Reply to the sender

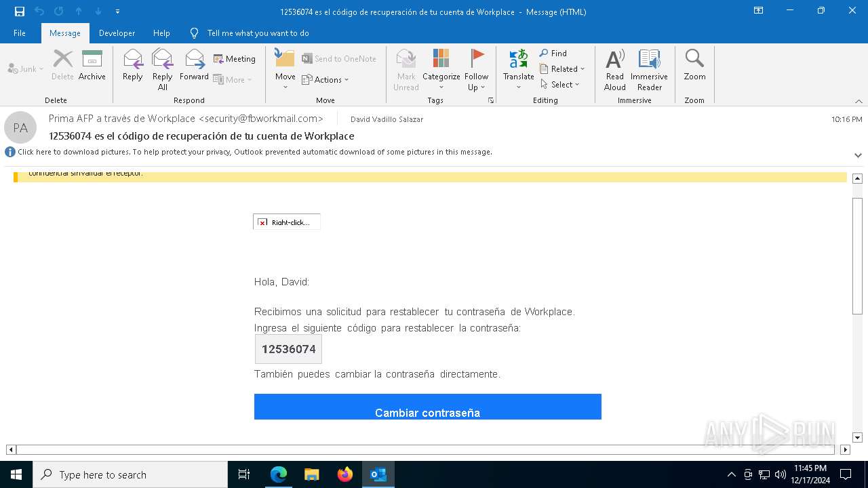pos(133,65)
